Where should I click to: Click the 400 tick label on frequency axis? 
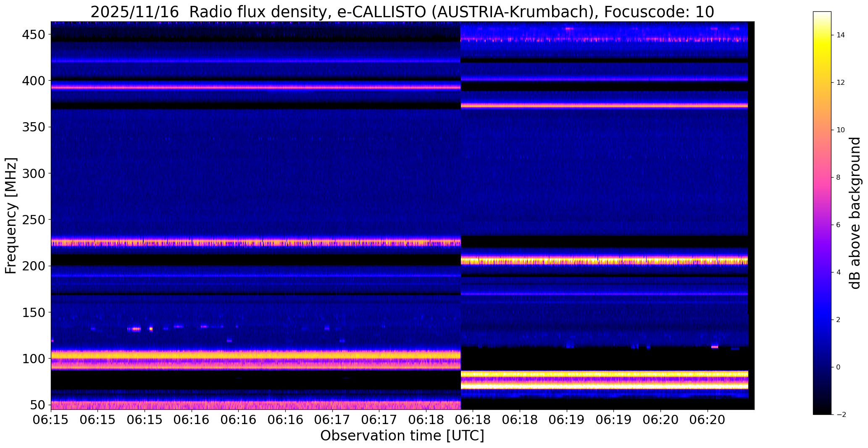pos(34,80)
